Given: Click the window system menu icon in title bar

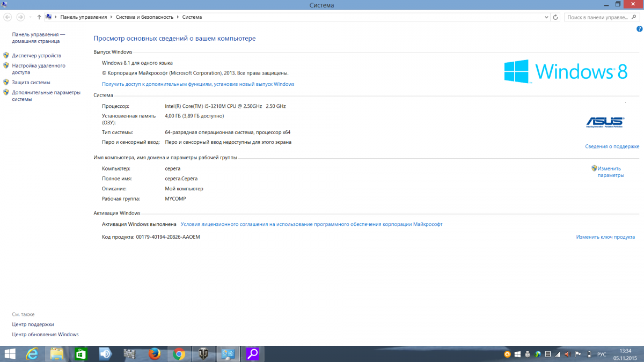Looking at the screenshot, I should pos(4,4).
